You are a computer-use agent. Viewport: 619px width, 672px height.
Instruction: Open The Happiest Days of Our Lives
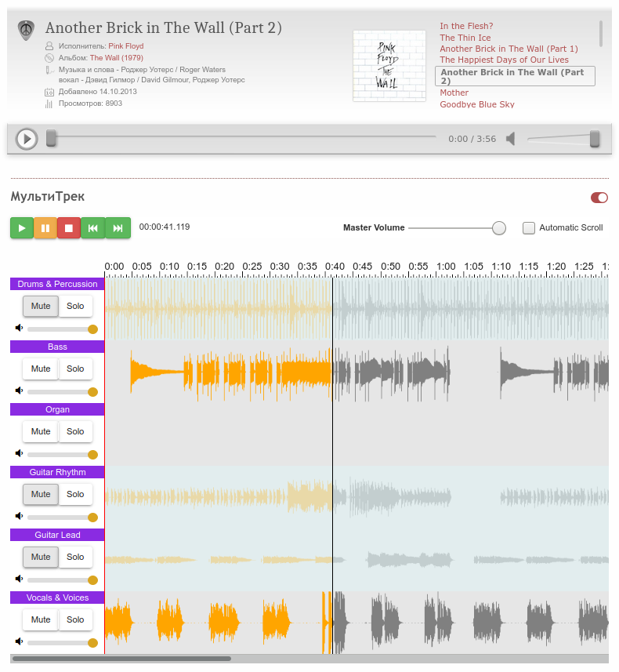[x=504, y=60]
